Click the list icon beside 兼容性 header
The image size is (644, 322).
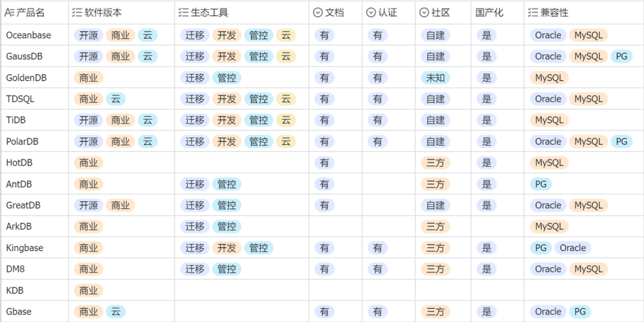pyautogui.click(x=533, y=13)
